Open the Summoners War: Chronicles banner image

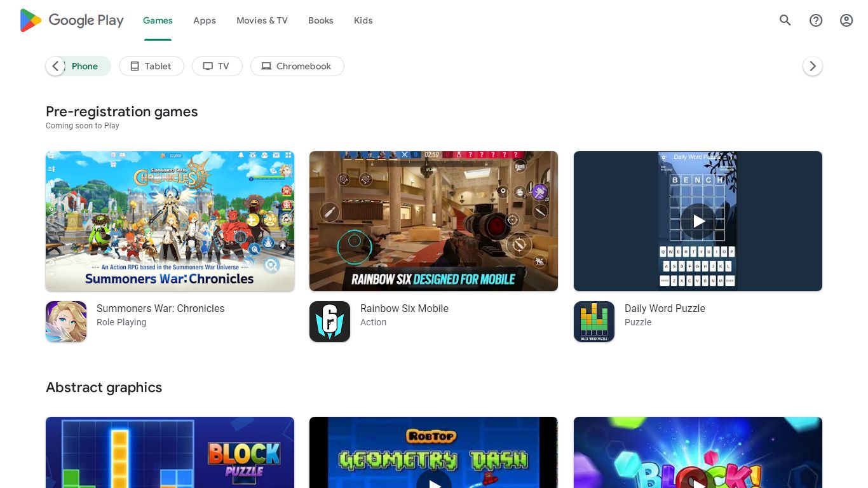[170, 221]
